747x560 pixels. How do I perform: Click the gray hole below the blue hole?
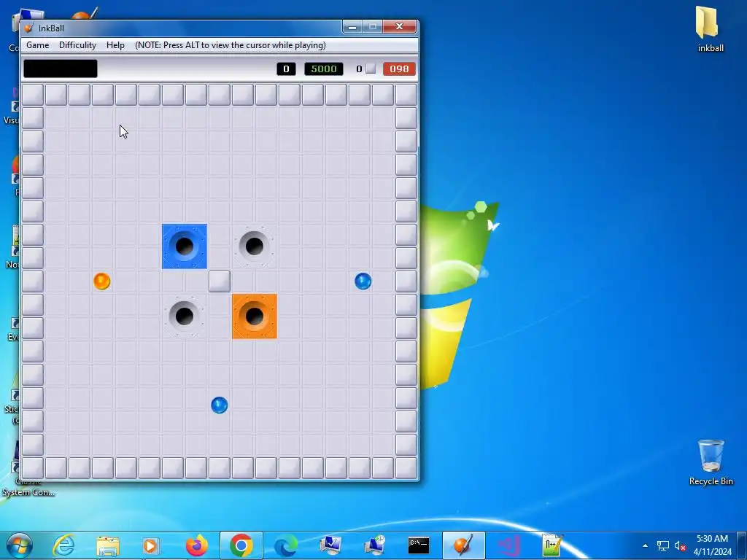[185, 316]
